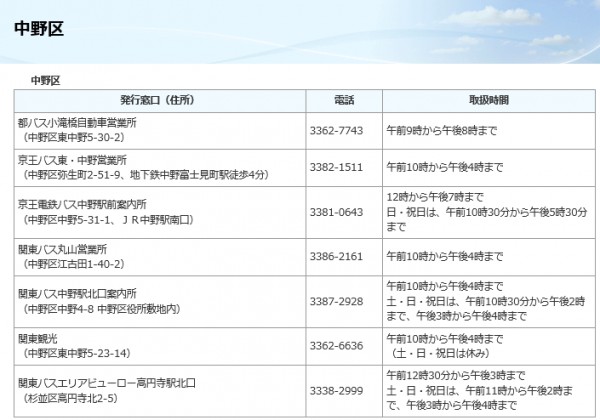Select 都バス小滝橋自動車営業所 name text
The height and width of the screenshot is (420, 600).
[77, 123]
